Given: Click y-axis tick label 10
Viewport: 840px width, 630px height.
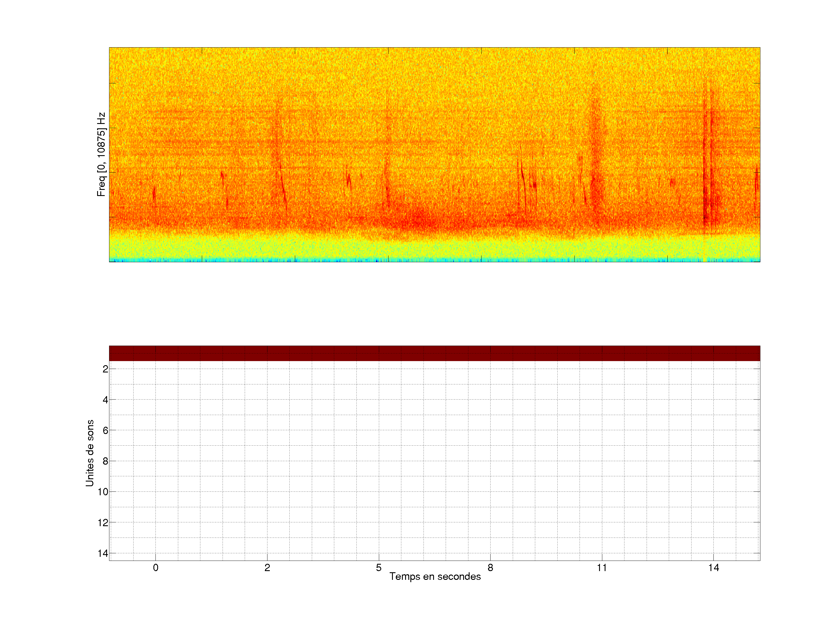Looking at the screenshot, I should tap(103, 492).
